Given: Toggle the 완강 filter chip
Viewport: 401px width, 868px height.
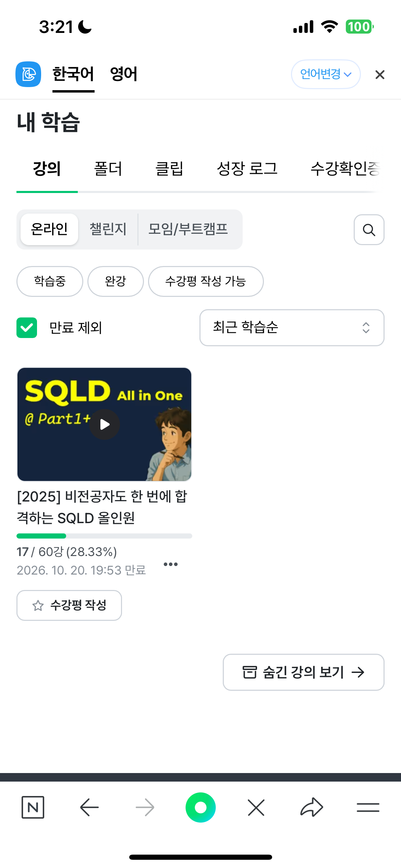Looking at the screenshot, I should (x=116, y=281).
